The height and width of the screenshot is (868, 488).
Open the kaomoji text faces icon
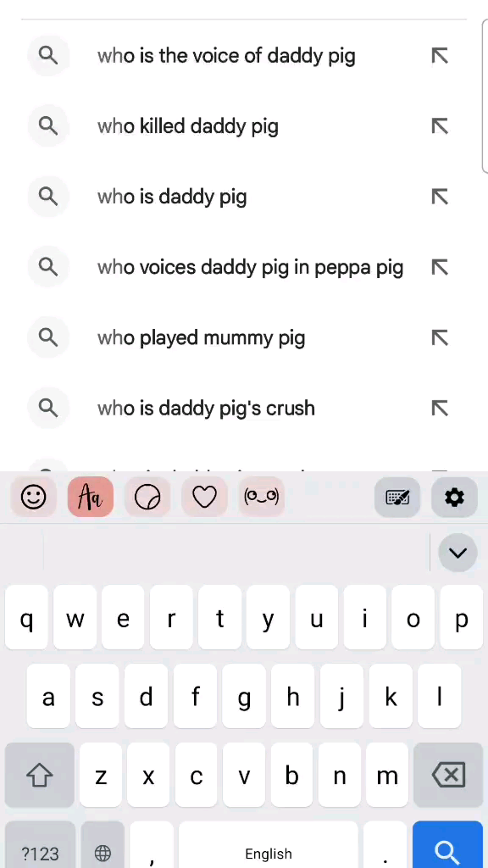(262, 497)
